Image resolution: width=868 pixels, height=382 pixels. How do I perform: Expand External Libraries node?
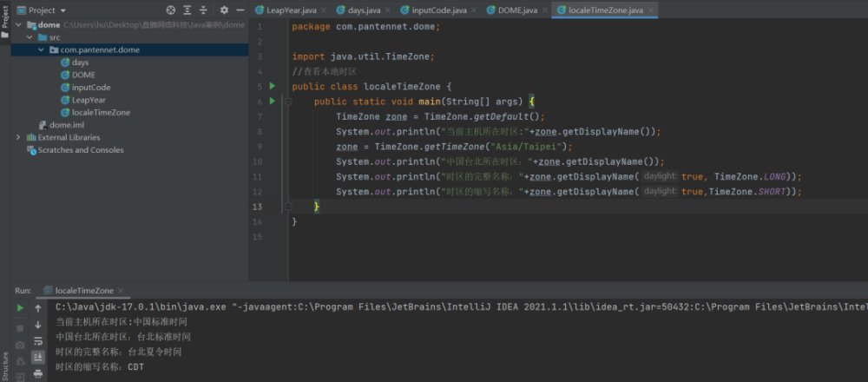18,137
